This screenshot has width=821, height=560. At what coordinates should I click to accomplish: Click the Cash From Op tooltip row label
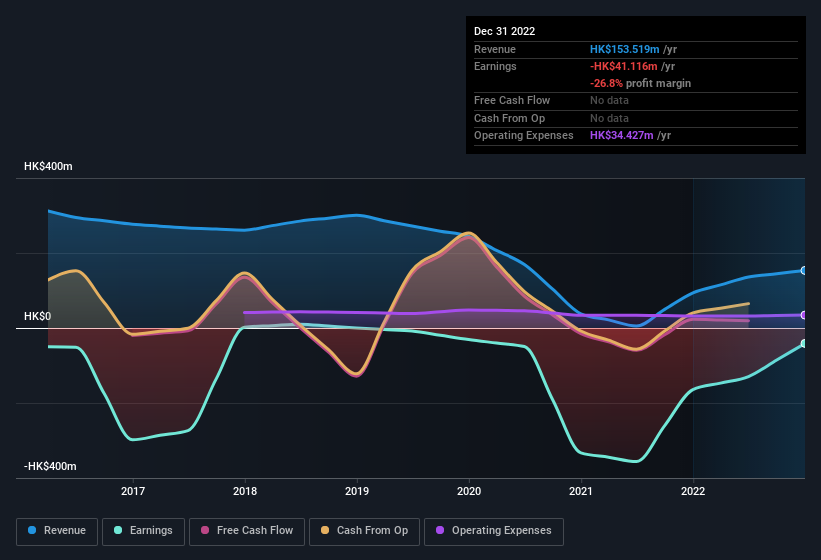pyautogui.click(x=509, y=118)
